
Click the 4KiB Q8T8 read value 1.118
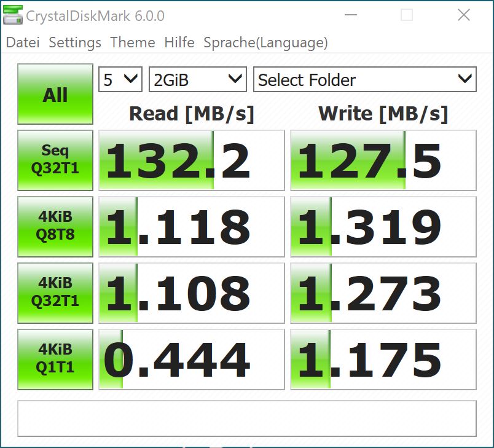coord(192,227)
